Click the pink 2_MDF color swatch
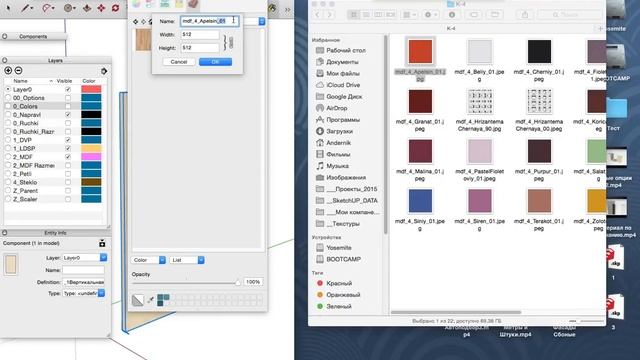 point(91,157)
